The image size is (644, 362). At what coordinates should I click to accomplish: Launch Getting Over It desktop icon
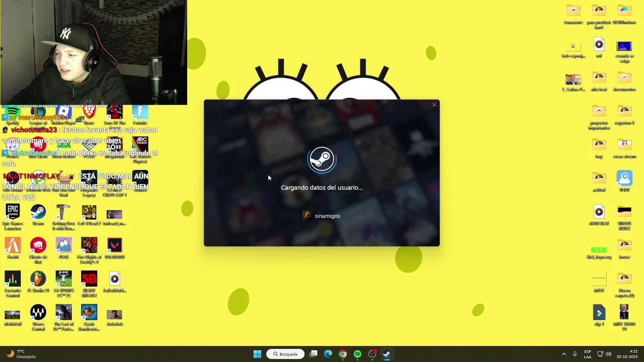(x=63, y=217)
